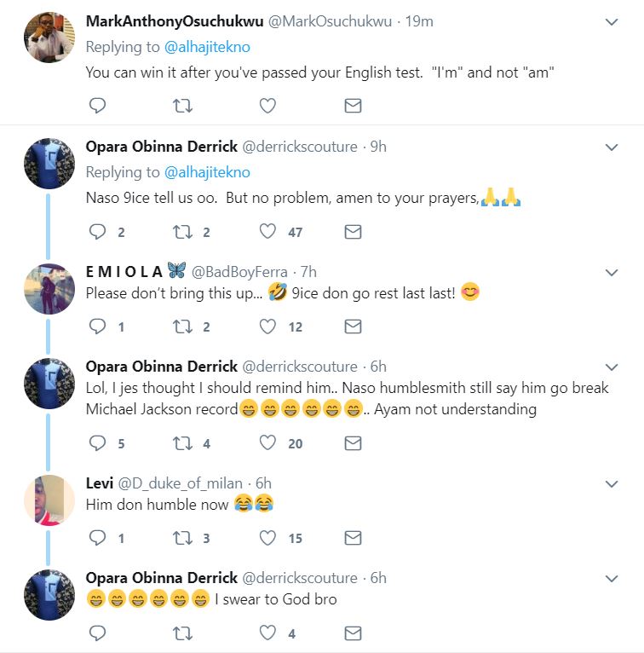The image size is (644, 653).
Task: Reply to MarkAnthonyOsuchukwu's tweet
Action: coord(98,106)
